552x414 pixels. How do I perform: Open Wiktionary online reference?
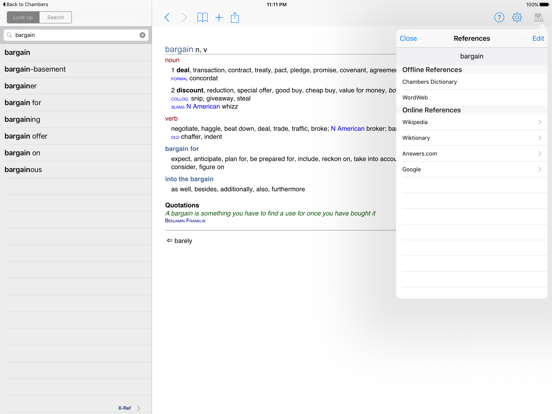472,138
